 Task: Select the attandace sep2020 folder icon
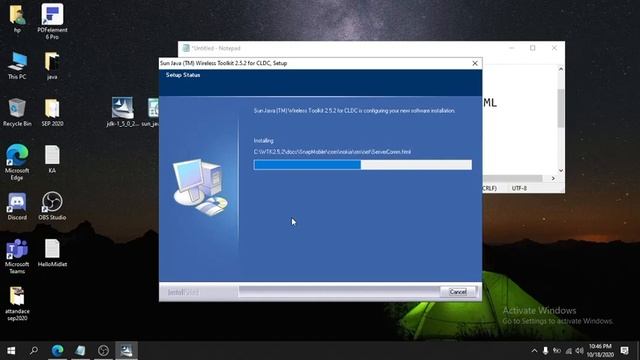[x=17, y=304]
